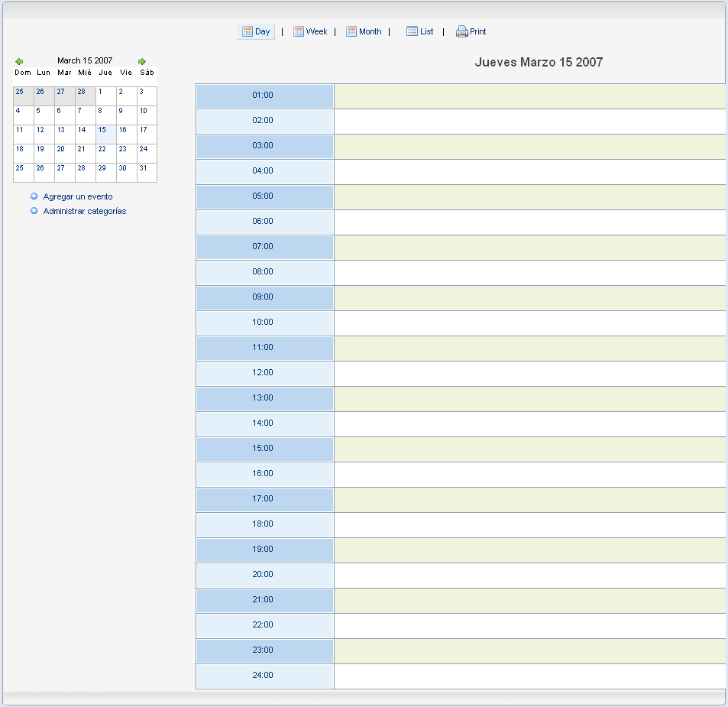Click the March 15 2007 mini calendar title

tap(85, 61)
